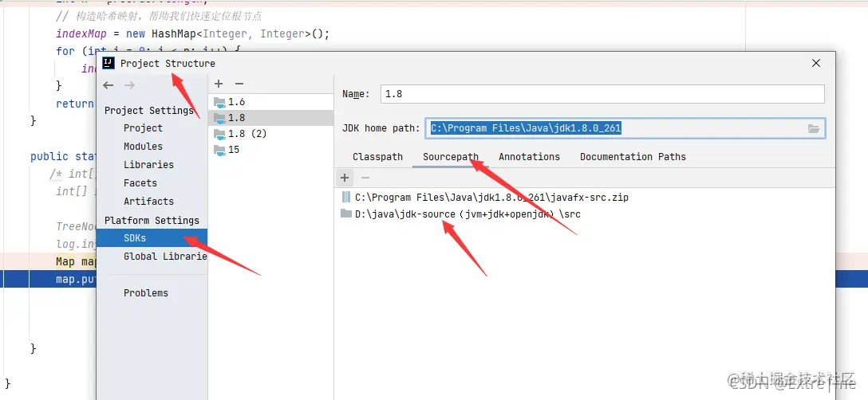Open the Documentation Paths tab
Screen dimensions: 868x400
[633, 156]
